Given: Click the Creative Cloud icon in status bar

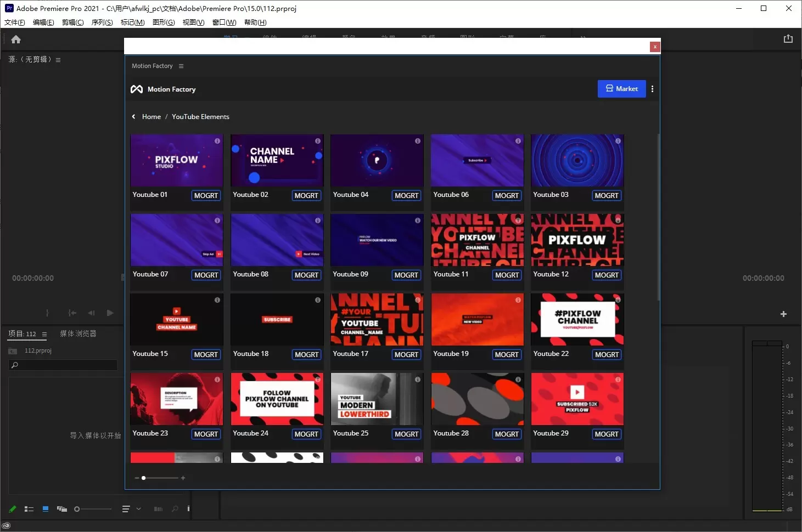Looking at the screenshot, I should tap(6, 525).
